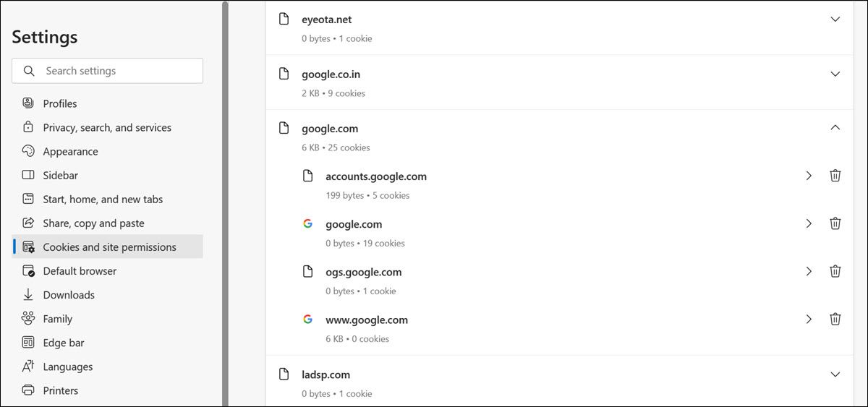Expand the eyeota.net cookie entry
This screenshot has height=407, width=868.
(x=835, y=20)
